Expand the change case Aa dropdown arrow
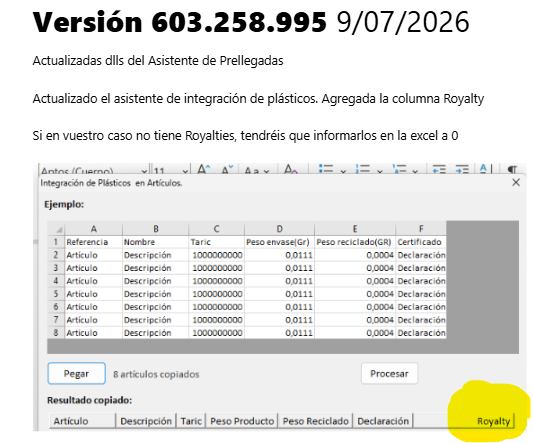Viewport: 533px width, 443px height. point(266,171)
